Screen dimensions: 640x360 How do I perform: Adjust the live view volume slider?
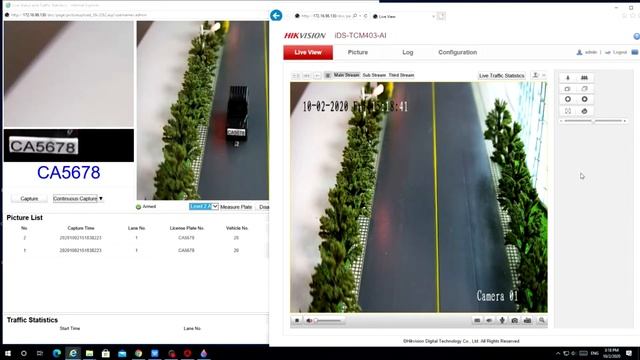pyautogui.click(x=328, y=321)
